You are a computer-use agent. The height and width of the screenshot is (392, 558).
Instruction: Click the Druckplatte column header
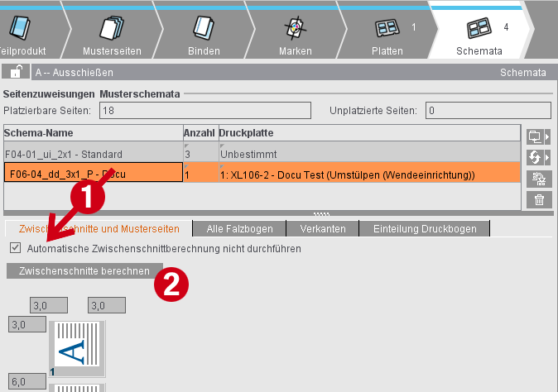pos(369,133)
